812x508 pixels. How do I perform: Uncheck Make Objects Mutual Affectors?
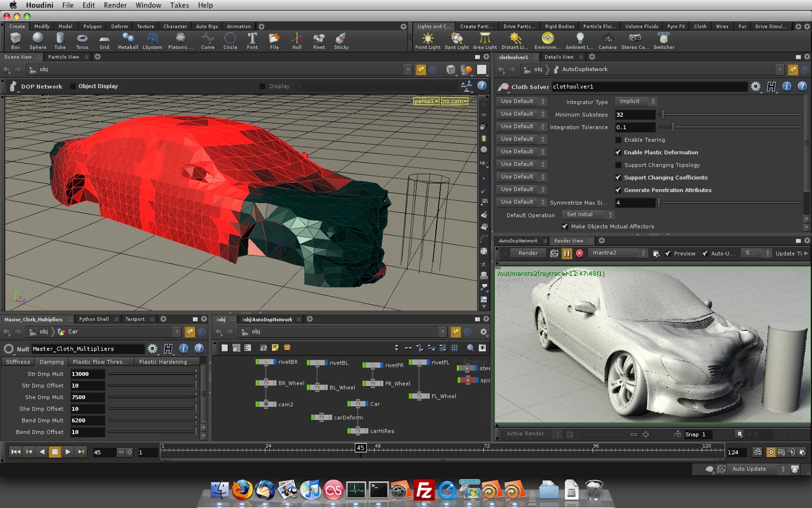coord(565,227)
